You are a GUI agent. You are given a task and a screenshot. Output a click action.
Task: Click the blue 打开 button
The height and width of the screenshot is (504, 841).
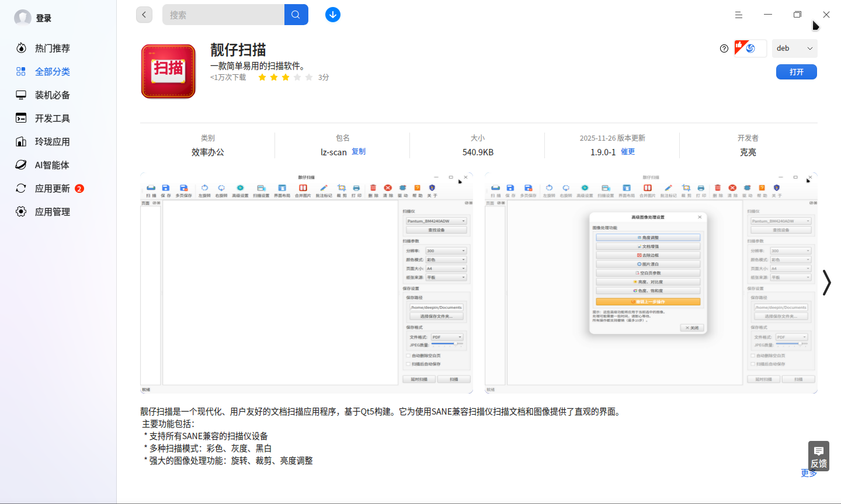click(797, 72)
